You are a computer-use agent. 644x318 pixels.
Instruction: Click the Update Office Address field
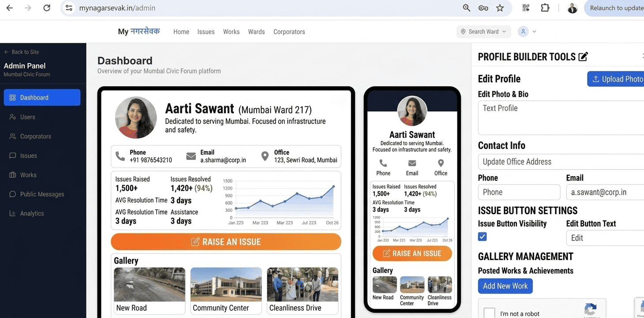coord(561,162)
